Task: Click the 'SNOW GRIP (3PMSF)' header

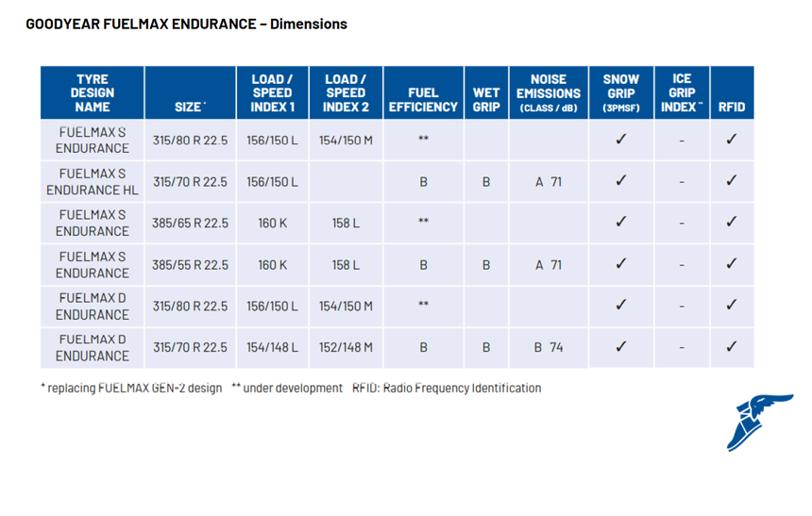Action: 621,92
